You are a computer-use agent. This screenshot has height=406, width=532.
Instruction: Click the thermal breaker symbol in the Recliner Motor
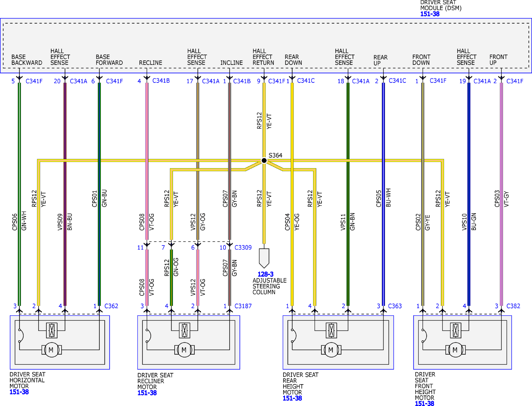coord(148,336)
